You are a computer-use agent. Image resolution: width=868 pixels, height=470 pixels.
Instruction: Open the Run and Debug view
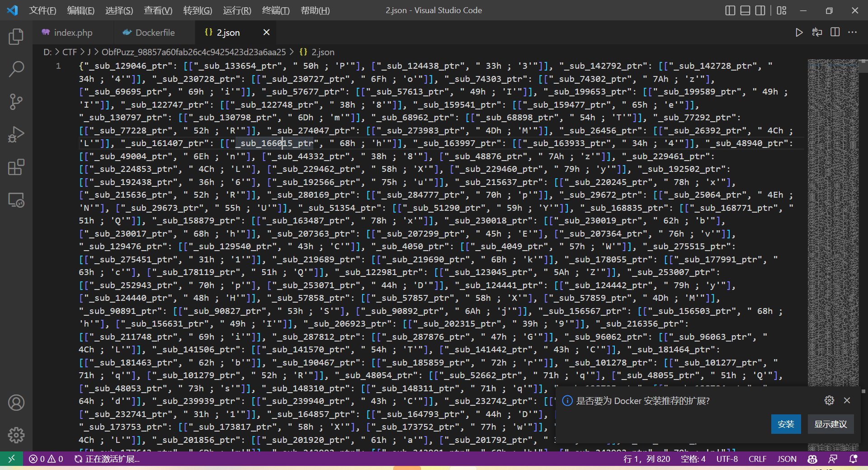pos(16,134)
